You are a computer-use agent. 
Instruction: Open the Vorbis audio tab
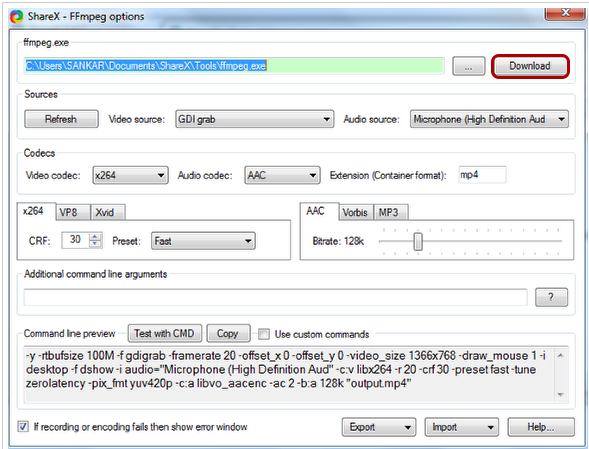[x=356, y=212]
